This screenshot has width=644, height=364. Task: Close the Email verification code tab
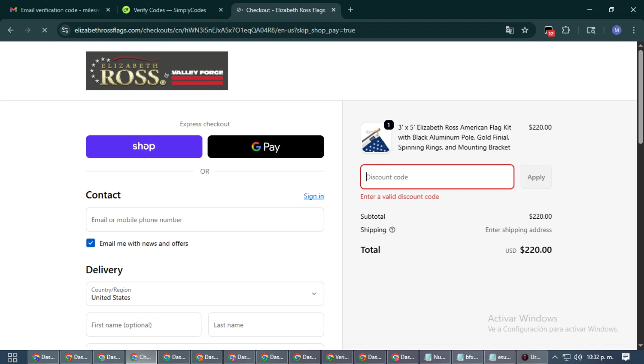pyautogui.click(x=108, y=10)
